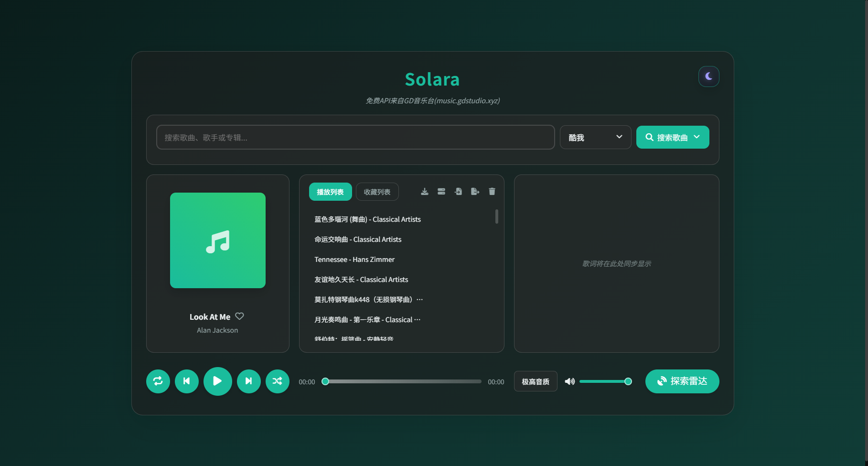Export the playlist using export file icon
This screenshot has height=466, width=868.
pos(475,191)
